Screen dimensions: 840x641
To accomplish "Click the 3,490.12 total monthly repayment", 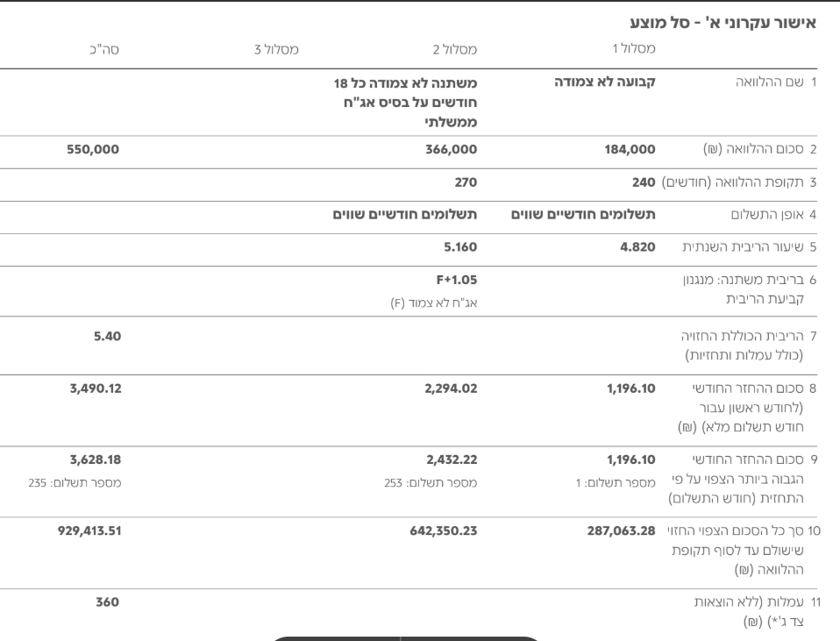I will coord(94,388).
